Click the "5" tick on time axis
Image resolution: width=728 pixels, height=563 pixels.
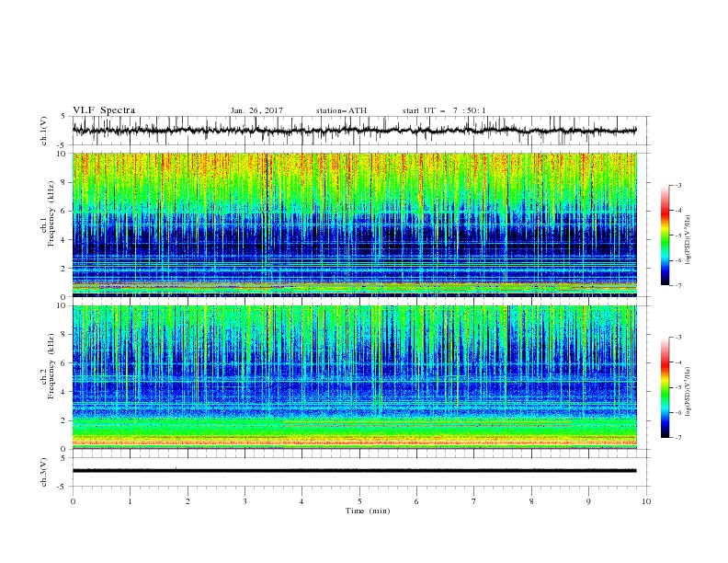pyautogui.click(x=359, y=501)
